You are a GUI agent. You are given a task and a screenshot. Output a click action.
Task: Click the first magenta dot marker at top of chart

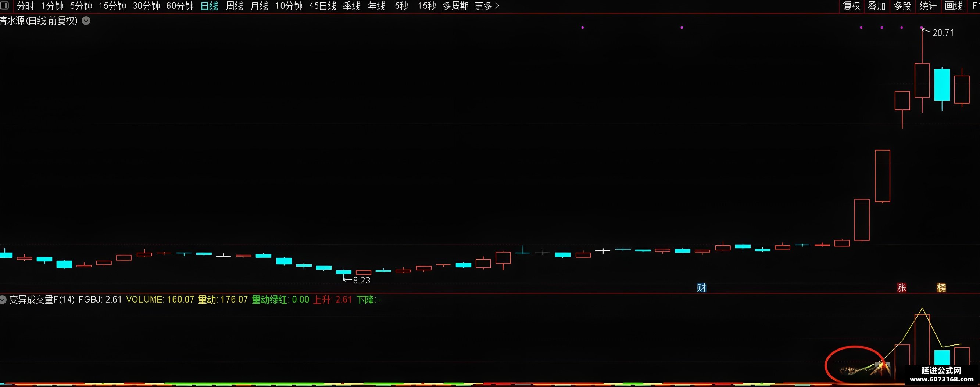582,28
